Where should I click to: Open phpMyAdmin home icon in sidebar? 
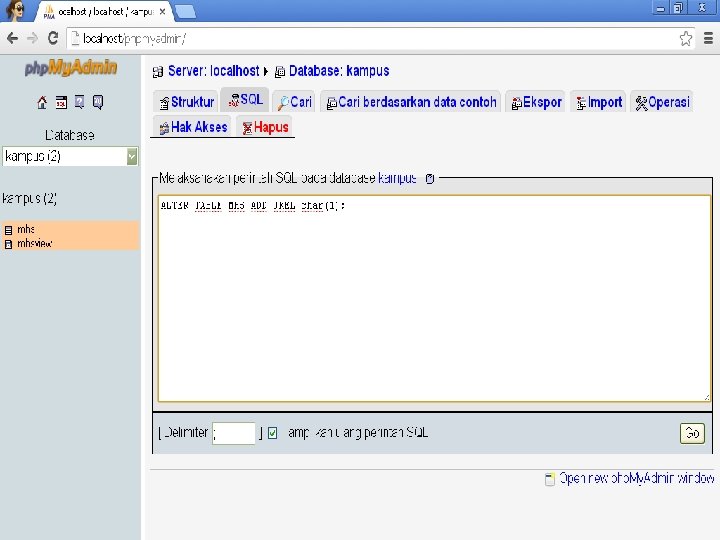[42, 102]
